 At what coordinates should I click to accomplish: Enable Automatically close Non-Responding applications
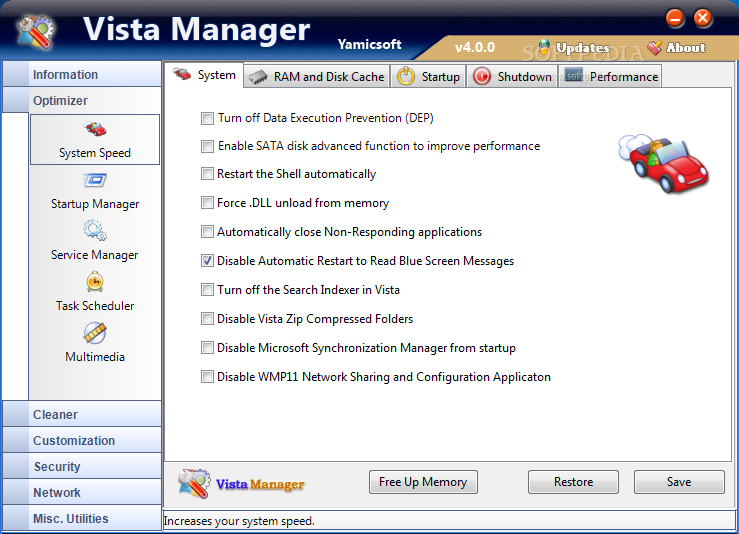point(207,231)
